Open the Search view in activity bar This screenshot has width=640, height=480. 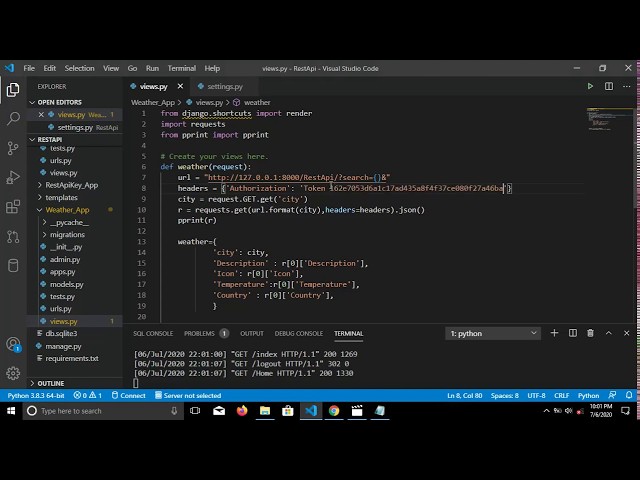coord(13,118)
